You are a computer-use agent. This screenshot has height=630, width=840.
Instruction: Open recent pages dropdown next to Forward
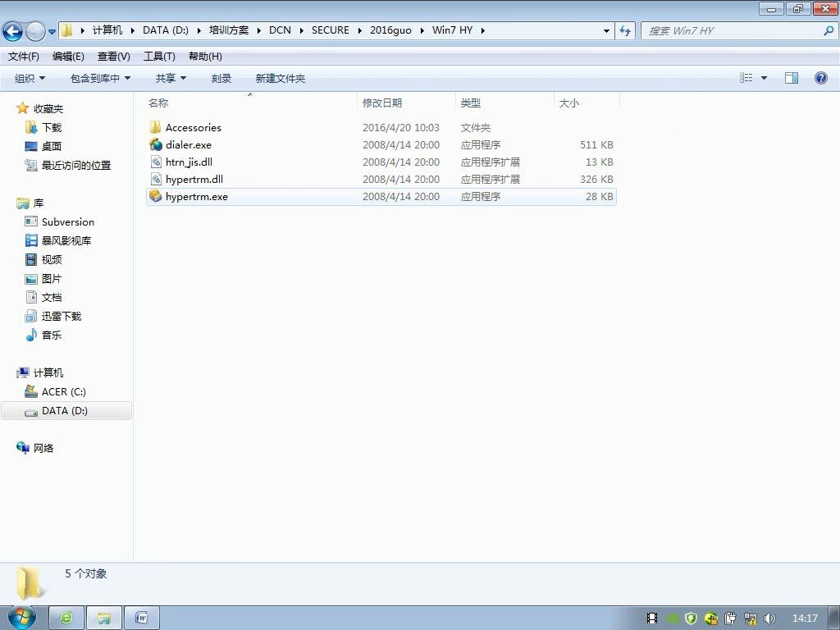(x=52, y=32)
